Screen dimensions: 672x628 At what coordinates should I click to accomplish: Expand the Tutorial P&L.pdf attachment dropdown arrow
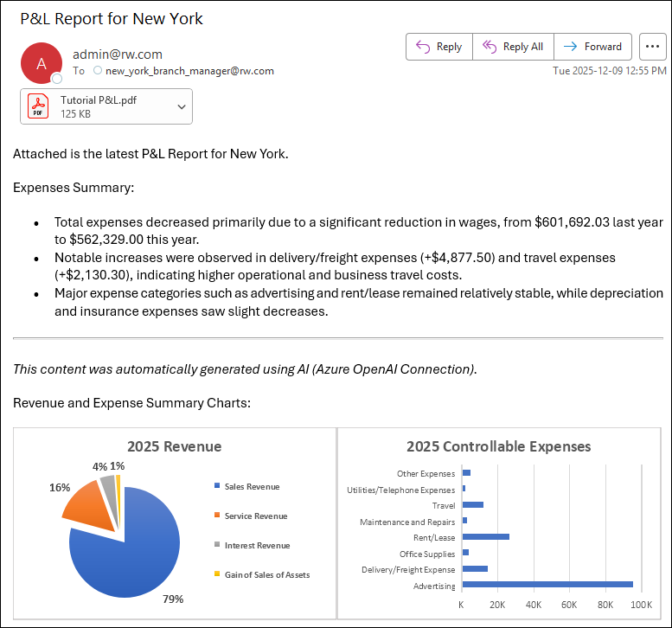click(182, 106)
